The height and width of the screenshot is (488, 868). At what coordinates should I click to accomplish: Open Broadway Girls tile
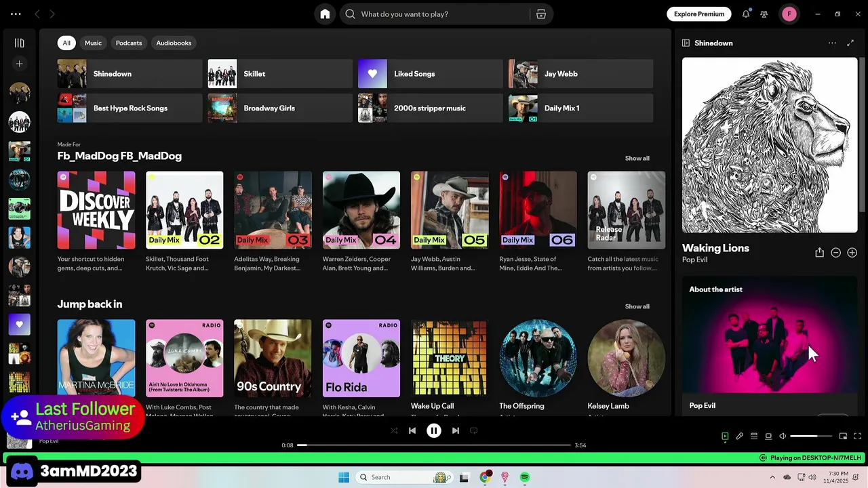pos(280,108)
